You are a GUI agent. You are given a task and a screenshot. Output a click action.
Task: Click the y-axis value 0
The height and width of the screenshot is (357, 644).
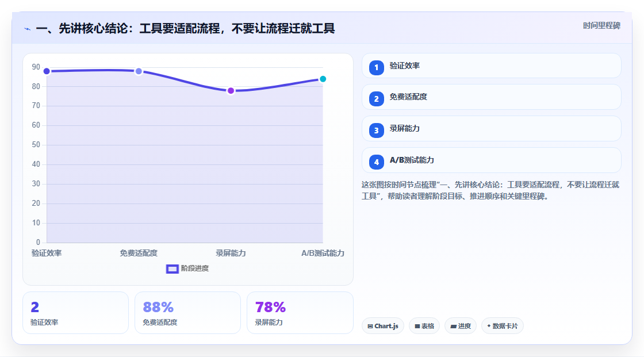coord(38,242)
